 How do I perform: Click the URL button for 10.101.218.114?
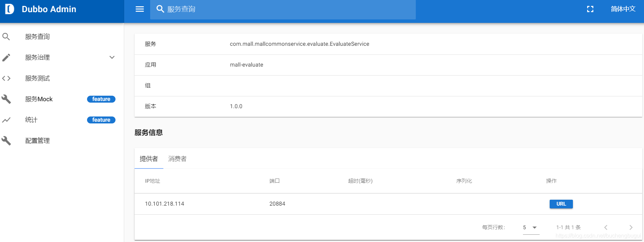tap(561, 204)
